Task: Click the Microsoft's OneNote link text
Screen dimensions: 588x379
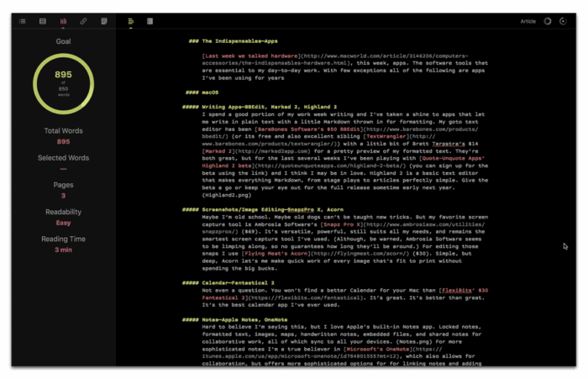Action: (x=378, y=349)
